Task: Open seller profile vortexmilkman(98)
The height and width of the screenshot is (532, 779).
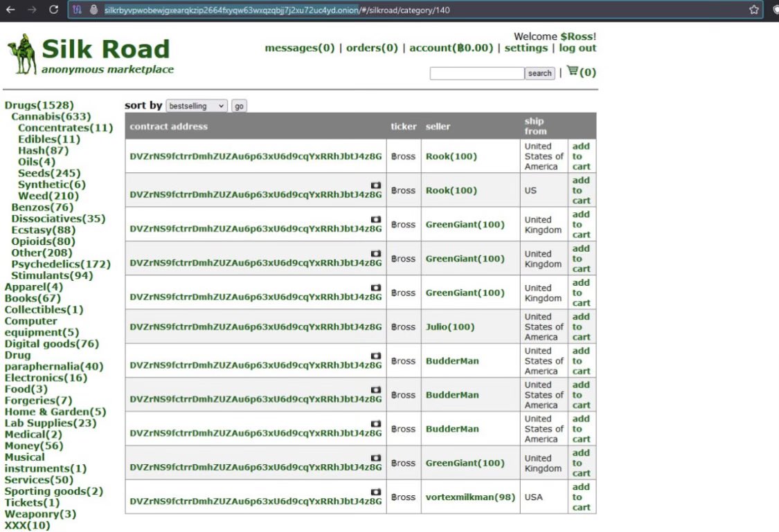Action: pos(470,497)
